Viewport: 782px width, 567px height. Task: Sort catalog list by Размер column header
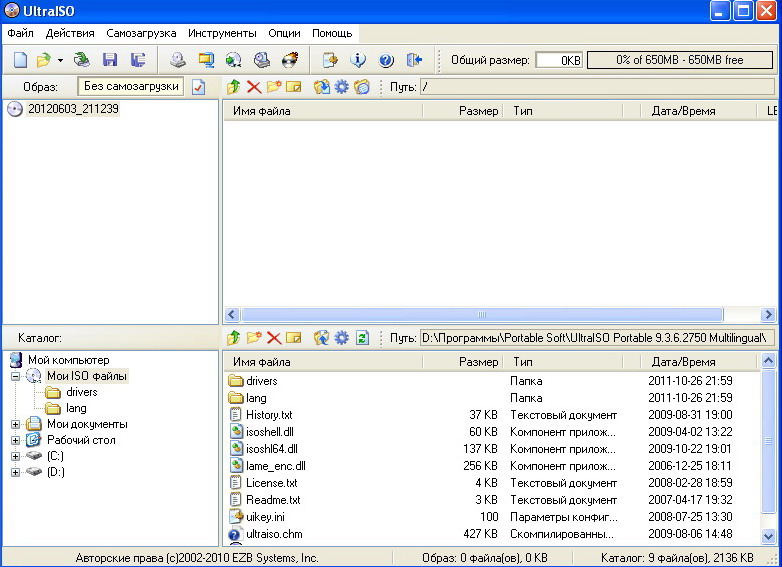pyautogui.click(x=463, y=362)
